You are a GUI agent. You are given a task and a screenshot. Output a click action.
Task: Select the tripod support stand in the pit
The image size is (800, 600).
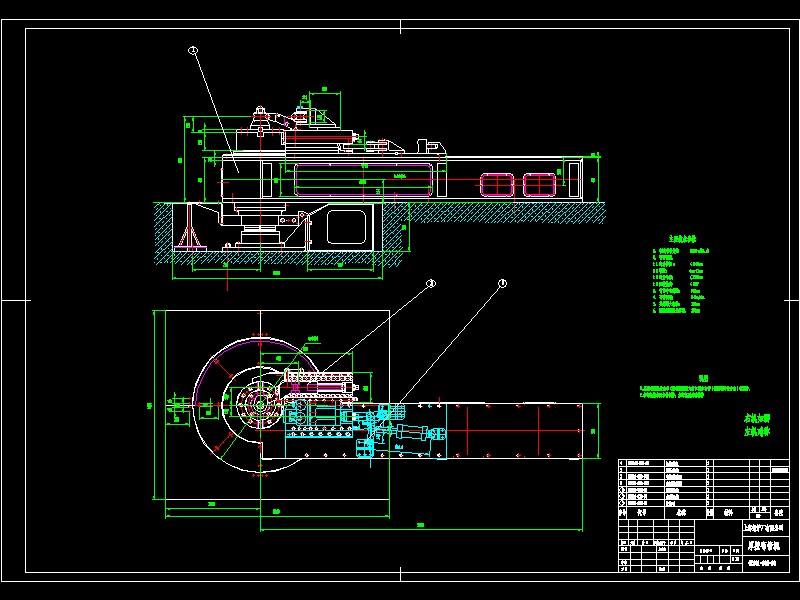190,227
